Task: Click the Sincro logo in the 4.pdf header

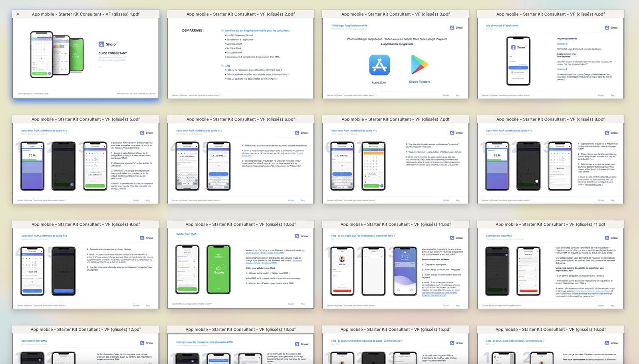Action: click(611, 28)
